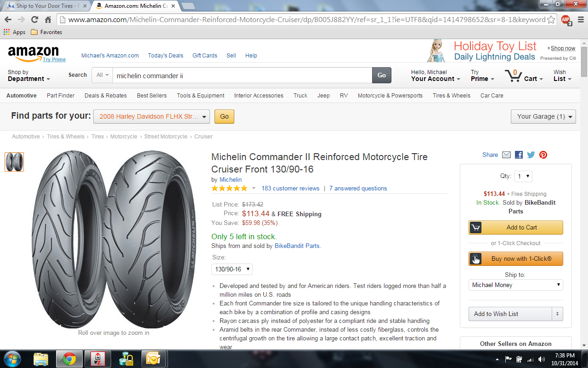Open the Qty quantity dropdown

523,176
